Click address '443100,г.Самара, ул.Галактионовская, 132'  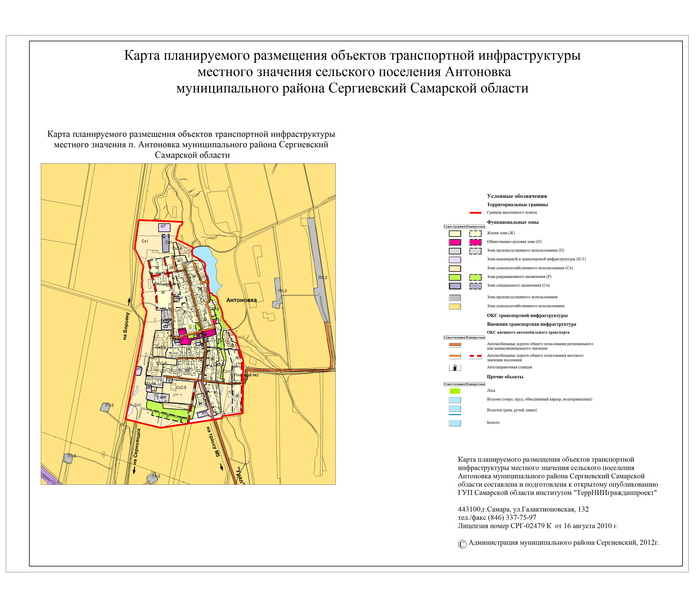pos(523,509)
